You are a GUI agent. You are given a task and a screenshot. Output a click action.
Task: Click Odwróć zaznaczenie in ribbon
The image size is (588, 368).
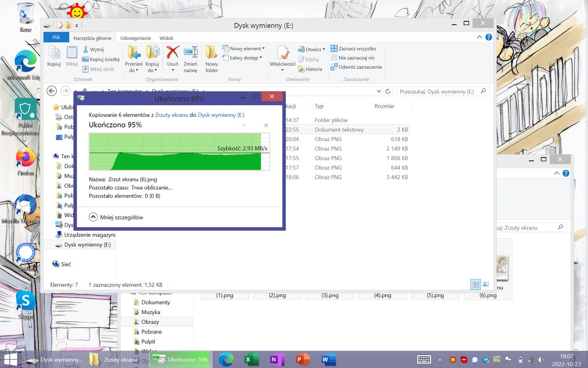pyautogui.click(x=356, y=67)
